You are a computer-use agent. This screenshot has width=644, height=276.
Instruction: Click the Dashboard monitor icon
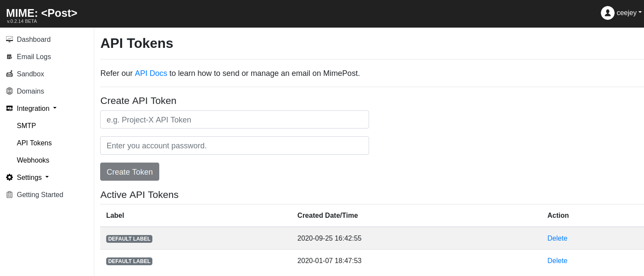[x=9, y=39]
